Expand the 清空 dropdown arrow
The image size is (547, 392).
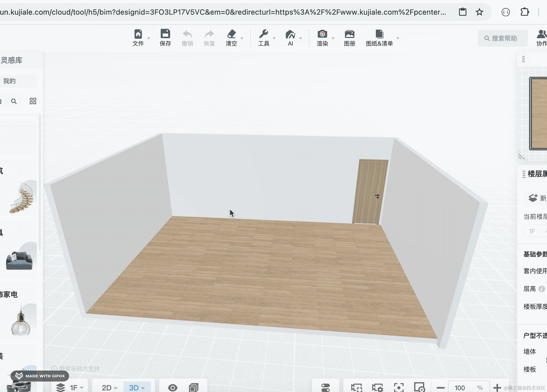tap(242, 38)
